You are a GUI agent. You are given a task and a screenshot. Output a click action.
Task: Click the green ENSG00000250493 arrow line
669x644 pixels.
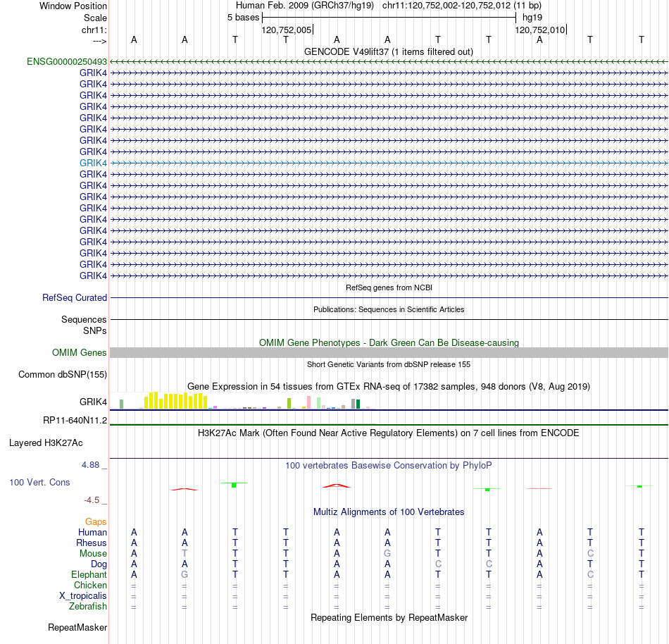[x=389, y=61]
